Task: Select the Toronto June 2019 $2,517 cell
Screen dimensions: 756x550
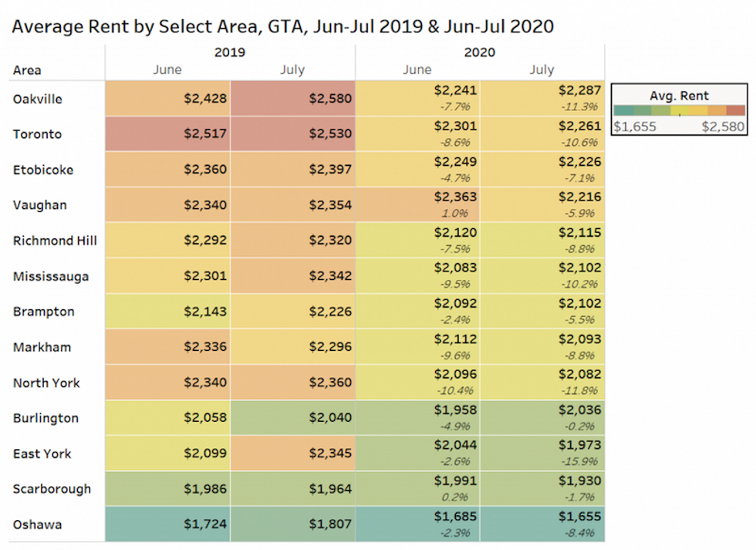Action: click(x=168, y=134)
